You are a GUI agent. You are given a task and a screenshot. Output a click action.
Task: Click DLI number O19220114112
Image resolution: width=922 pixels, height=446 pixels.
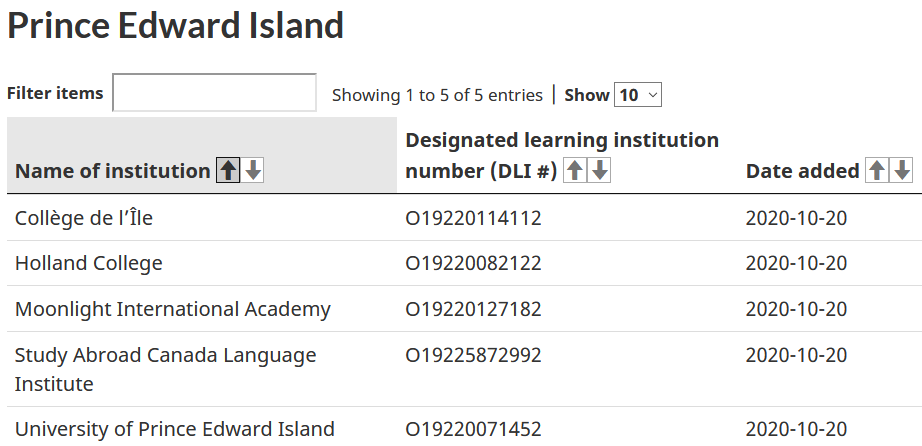(473, 218)
